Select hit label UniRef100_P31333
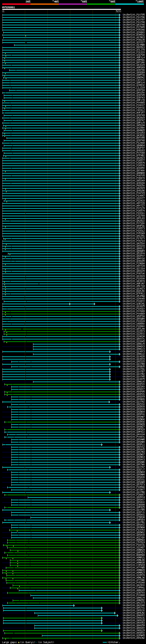Viewport: 146px width, 644px height. [134, 53]
